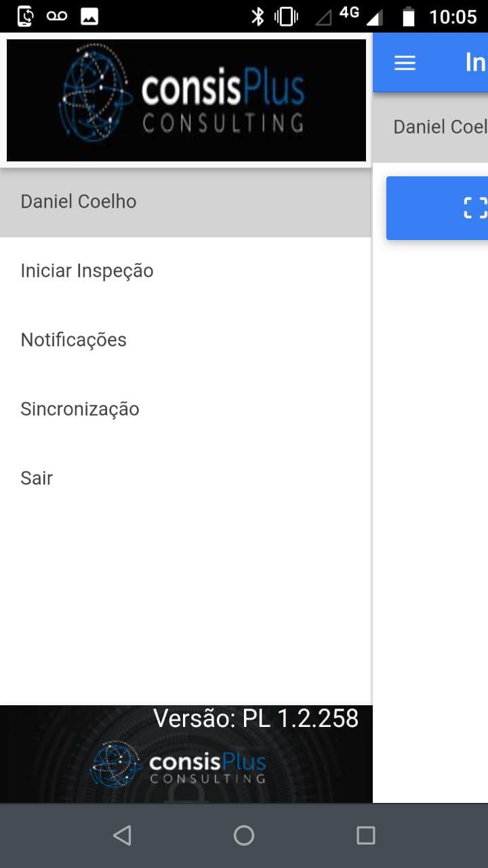Tap the hamburger menu icon
This screenshot has height=868, width=488.
(405, 63)
